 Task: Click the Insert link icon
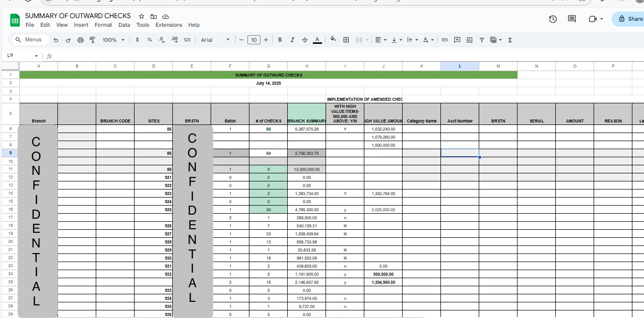[444, 40]
